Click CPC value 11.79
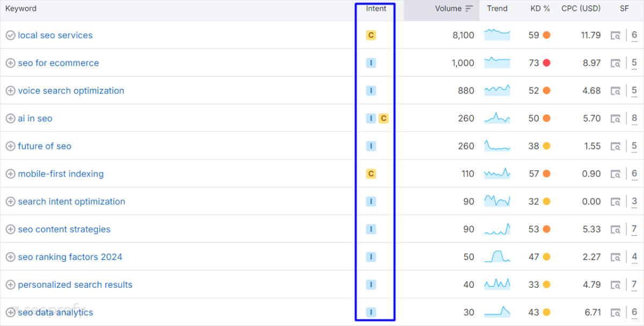The width and height of the screenshot is (644, 326). coord(591,35)
